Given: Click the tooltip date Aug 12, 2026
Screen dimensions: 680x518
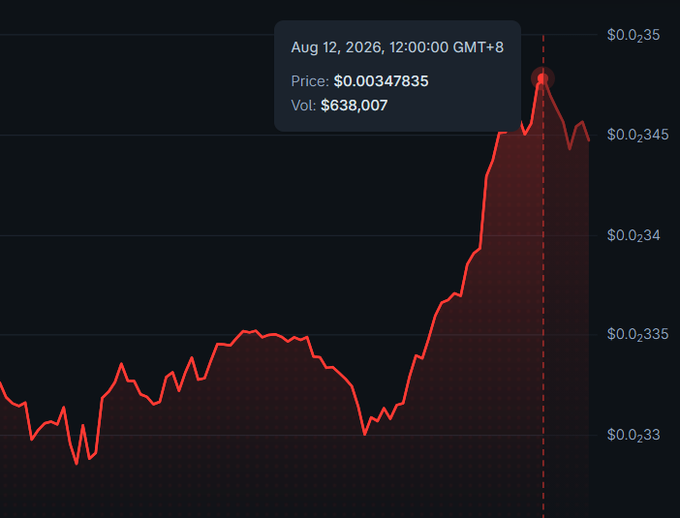Looking at the screenshot, I should 336,47.
